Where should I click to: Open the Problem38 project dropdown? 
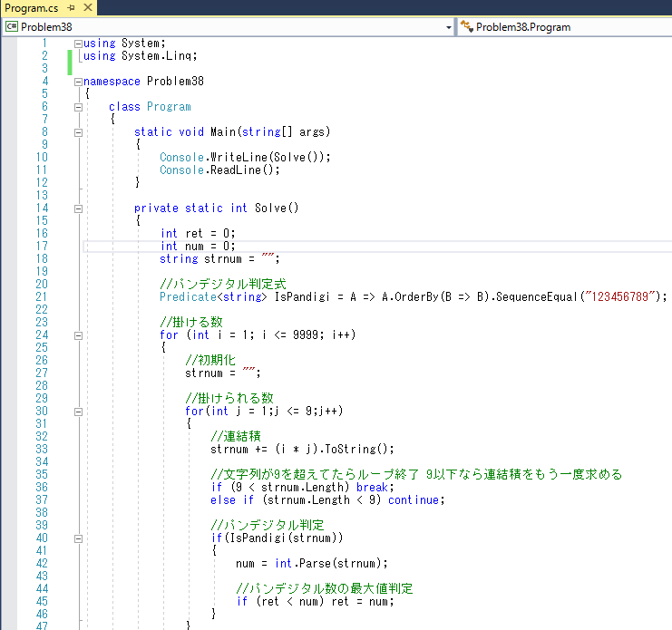448,27
